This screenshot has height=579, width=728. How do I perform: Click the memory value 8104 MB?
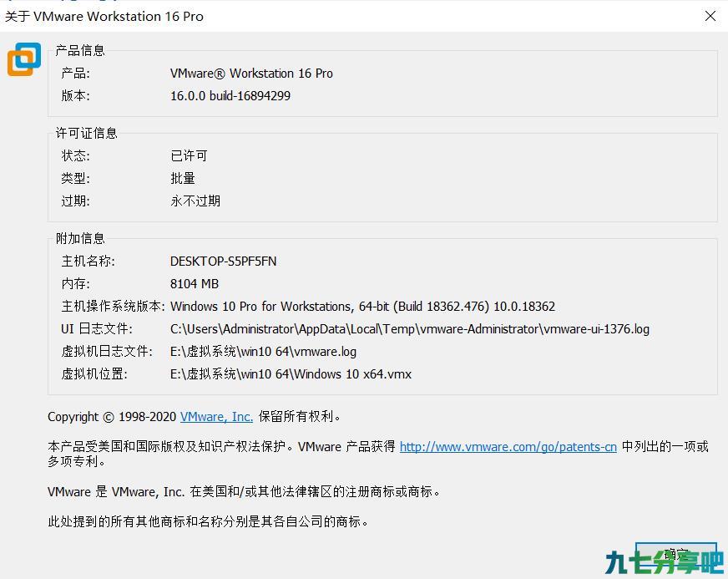(194, 283)
